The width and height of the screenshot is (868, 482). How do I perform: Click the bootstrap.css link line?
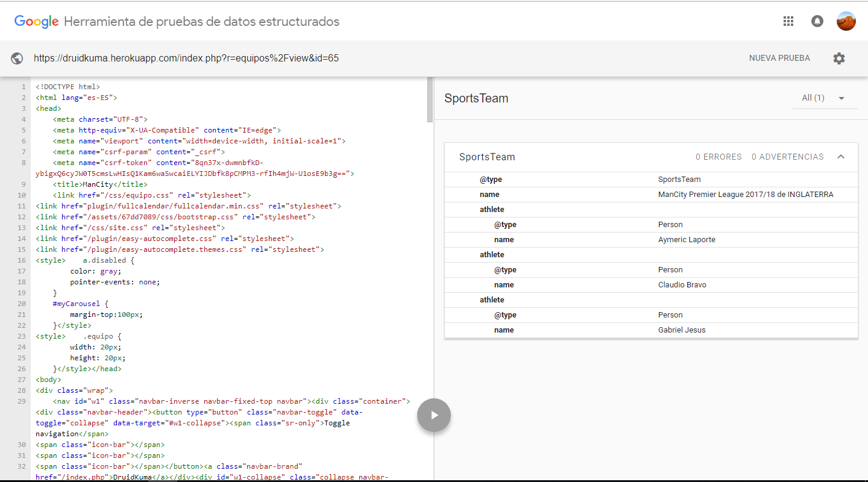coord(175,217)
